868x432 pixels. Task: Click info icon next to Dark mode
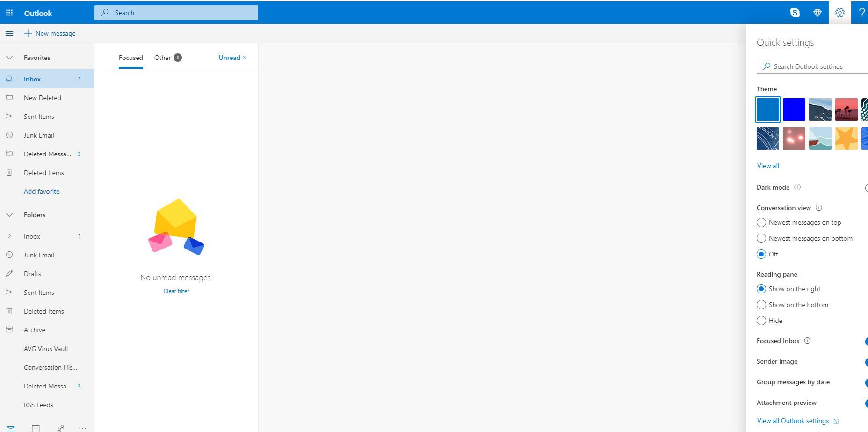(797, 187)
